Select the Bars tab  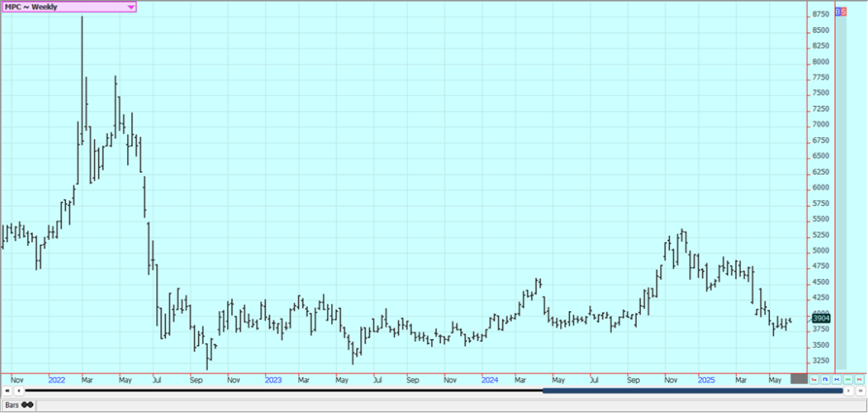(14, 405)
